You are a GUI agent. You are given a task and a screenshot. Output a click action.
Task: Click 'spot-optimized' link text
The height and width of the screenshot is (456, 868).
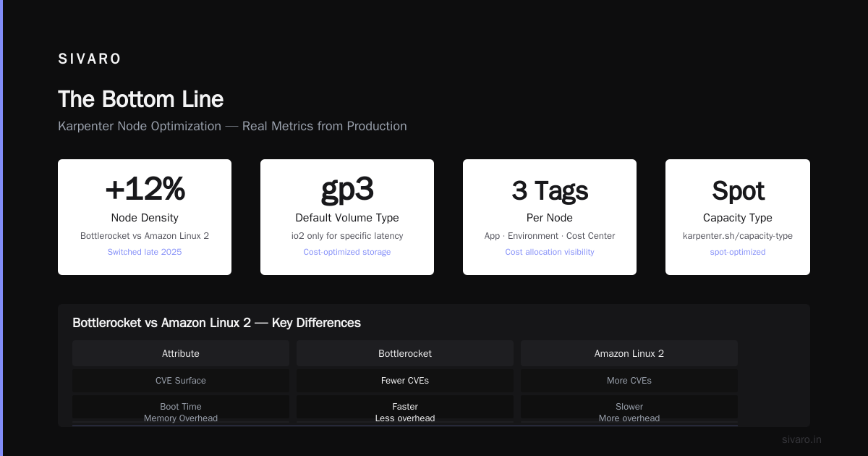point(738,252)
